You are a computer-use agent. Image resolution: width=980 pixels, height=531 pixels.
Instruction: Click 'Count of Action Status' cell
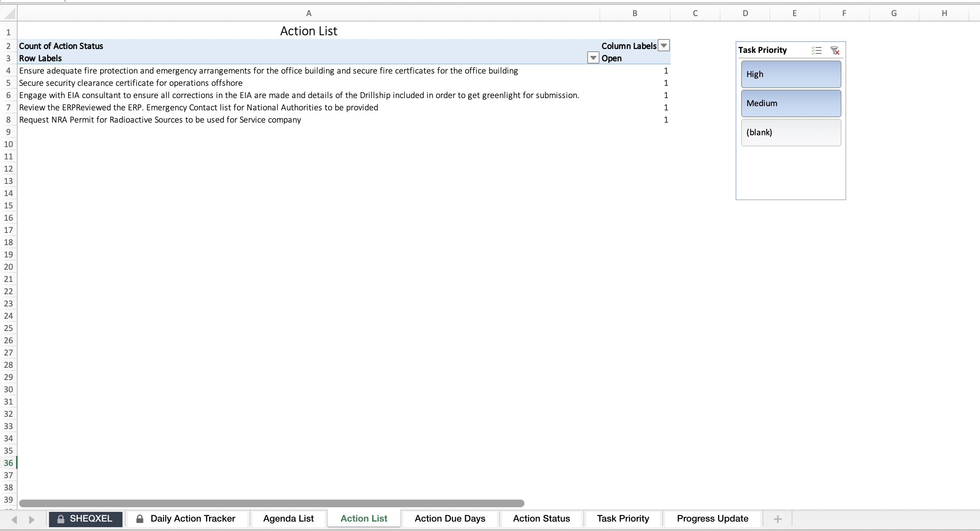309,46
